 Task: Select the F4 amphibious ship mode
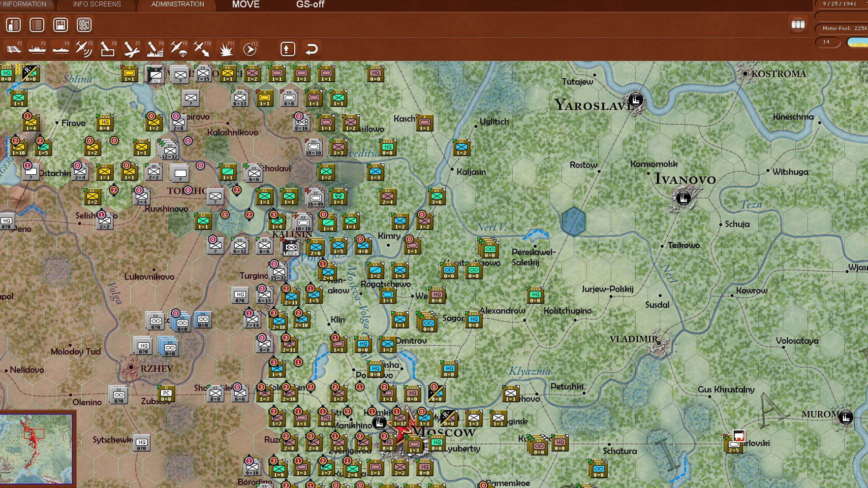(x=61, y=49)
